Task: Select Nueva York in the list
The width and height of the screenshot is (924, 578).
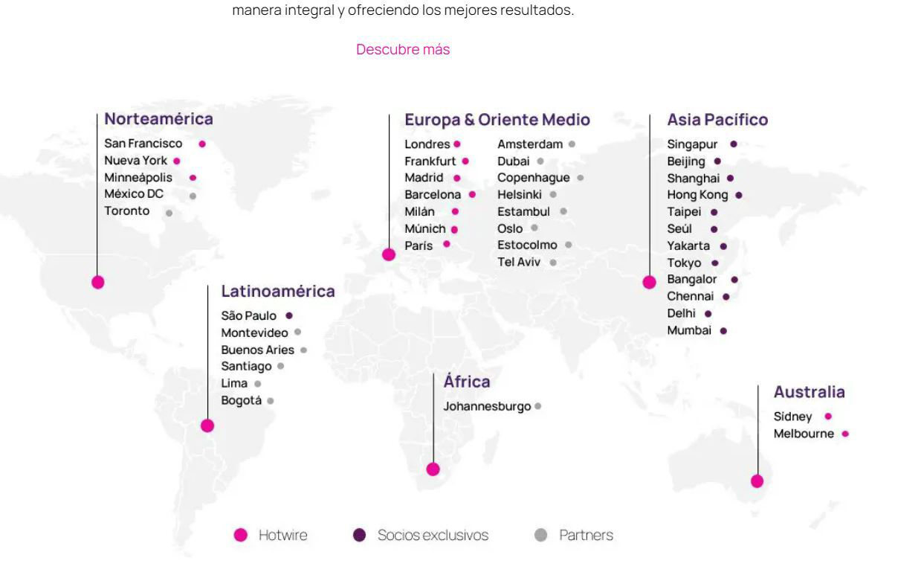Action: (x=136, y=161)
